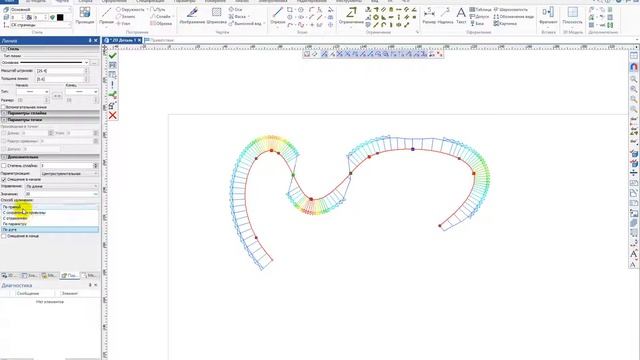Choose the Надпись leader note tool
This screenshot has height=360, width=640.
(x=445, y=16)
